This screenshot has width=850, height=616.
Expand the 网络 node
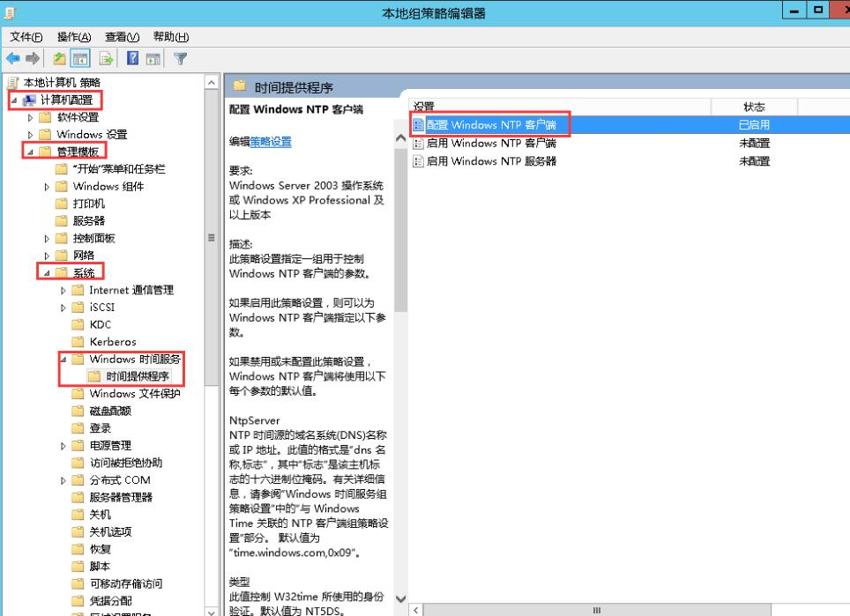pyautogui.click(x=47, y=256)
